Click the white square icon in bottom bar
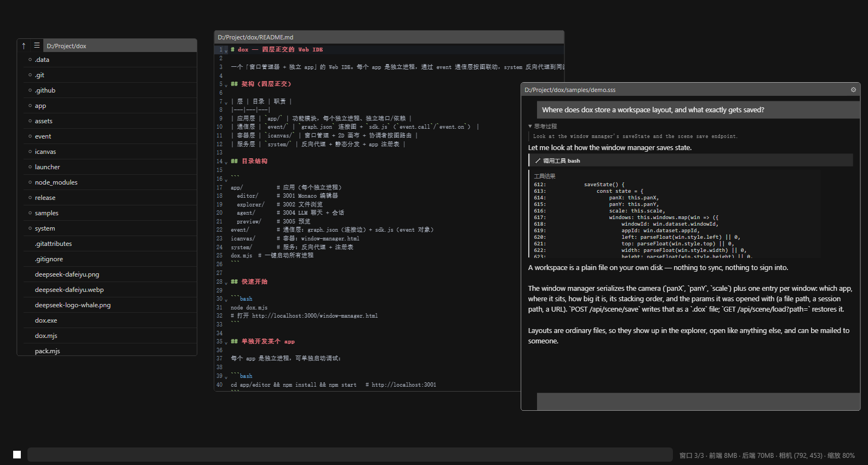The height and width of the screenshot is (465, 868). [x=17, y=455]
